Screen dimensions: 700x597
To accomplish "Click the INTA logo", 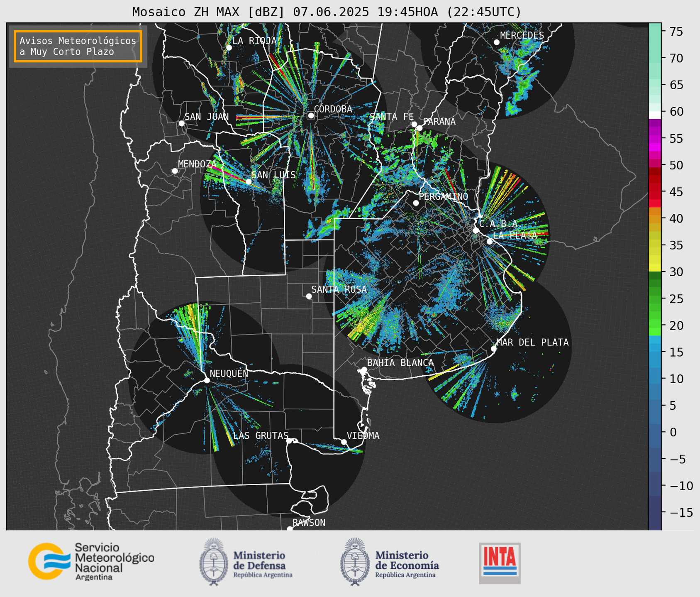I will (x=500, y=563).
